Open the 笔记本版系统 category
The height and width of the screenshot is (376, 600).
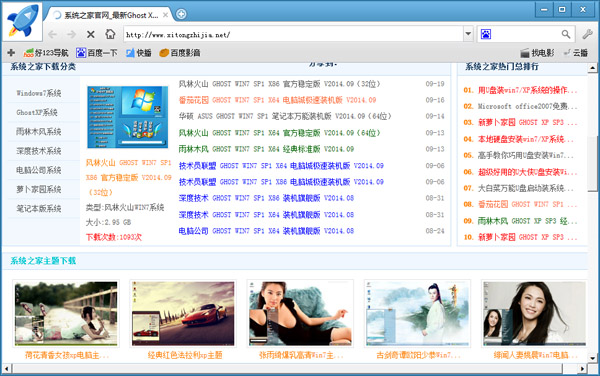[x=39, y=208]
